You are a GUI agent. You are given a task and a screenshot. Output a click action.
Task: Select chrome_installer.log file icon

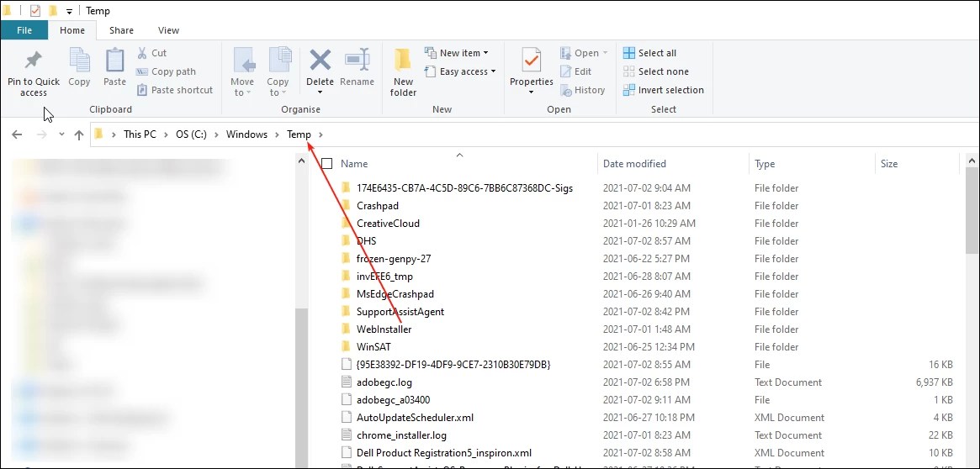[x=347, y=435]
